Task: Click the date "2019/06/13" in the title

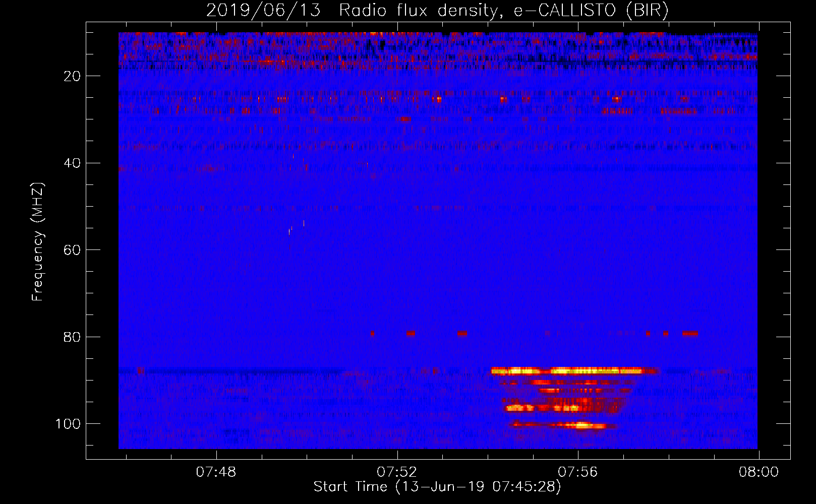Action: click(263, 10)
